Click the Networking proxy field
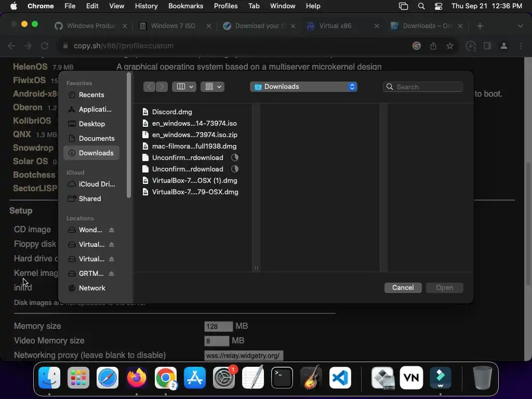Screen dimensions: 532x399 244,355
